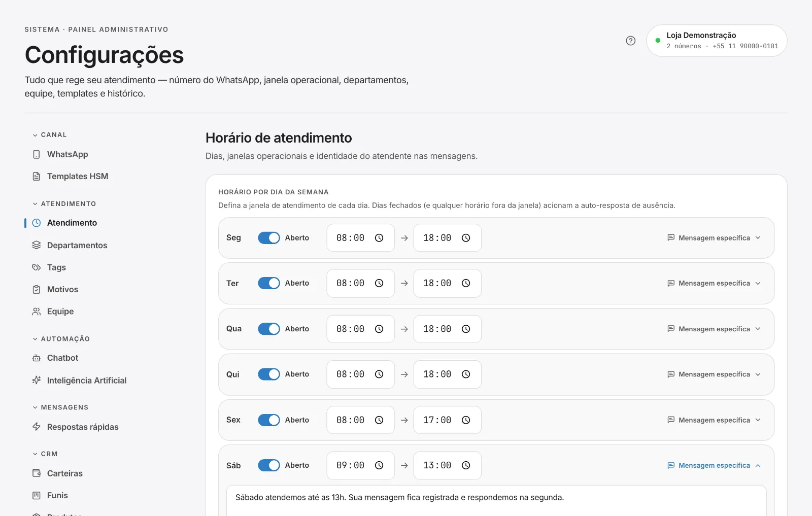This screenshot has height=516, width=812.
Task: Open the help question mark icon
Action: pos(631,41)
